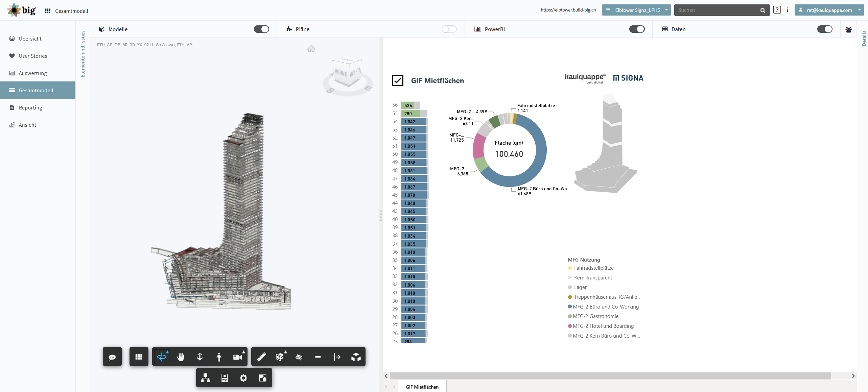The height and width of the screenshot is (392, 868).
Task: Click the minus icon in viewer toolbar
Action: click(318, 357)
